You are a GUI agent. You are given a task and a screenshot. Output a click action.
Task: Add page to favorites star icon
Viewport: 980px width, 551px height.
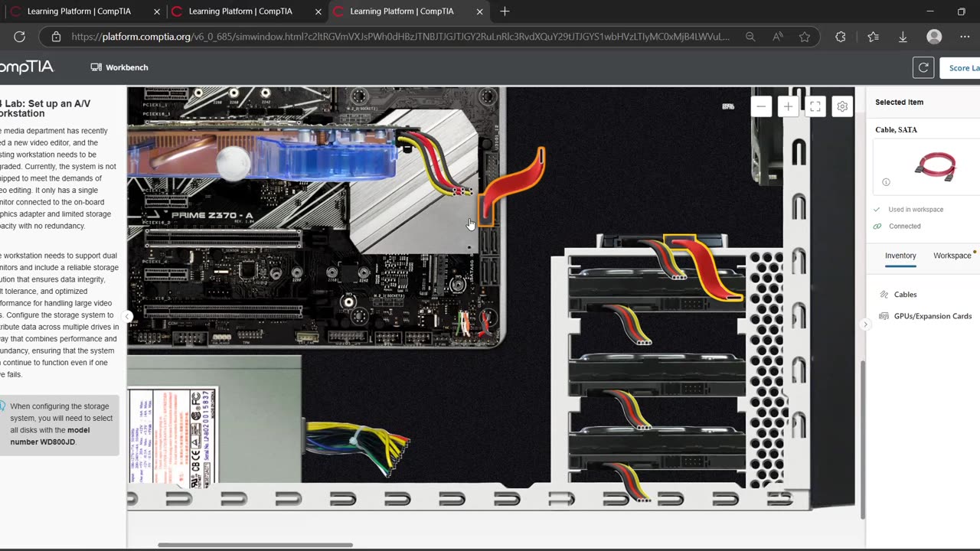(805, 37)
